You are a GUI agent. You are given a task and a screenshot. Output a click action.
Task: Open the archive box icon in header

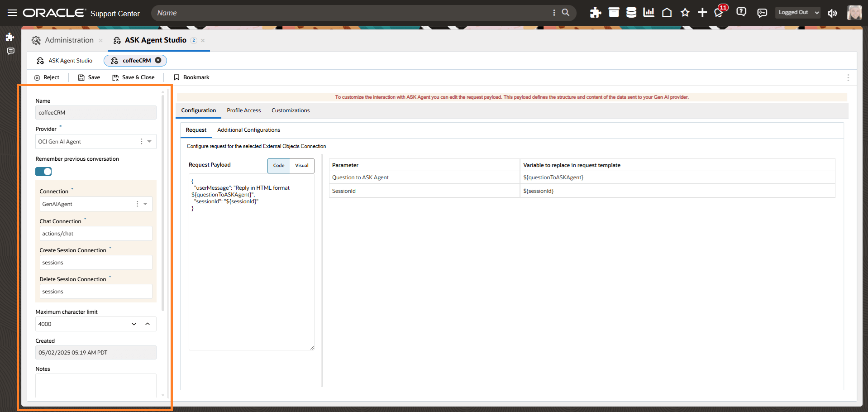tap(614, 13)
